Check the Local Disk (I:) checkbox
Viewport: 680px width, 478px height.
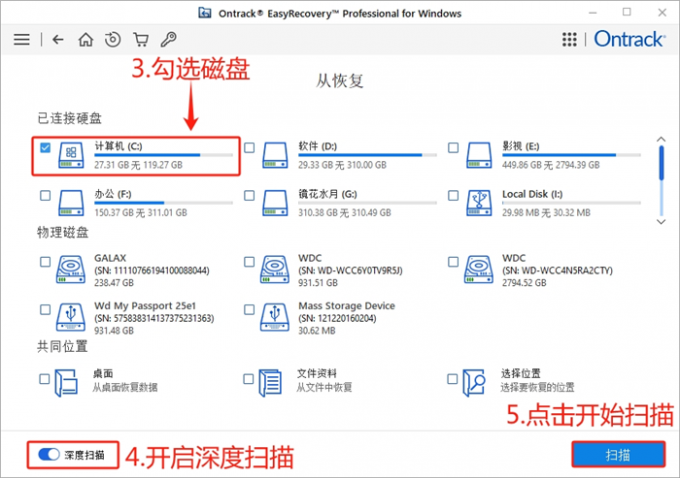tap(453, 196)
